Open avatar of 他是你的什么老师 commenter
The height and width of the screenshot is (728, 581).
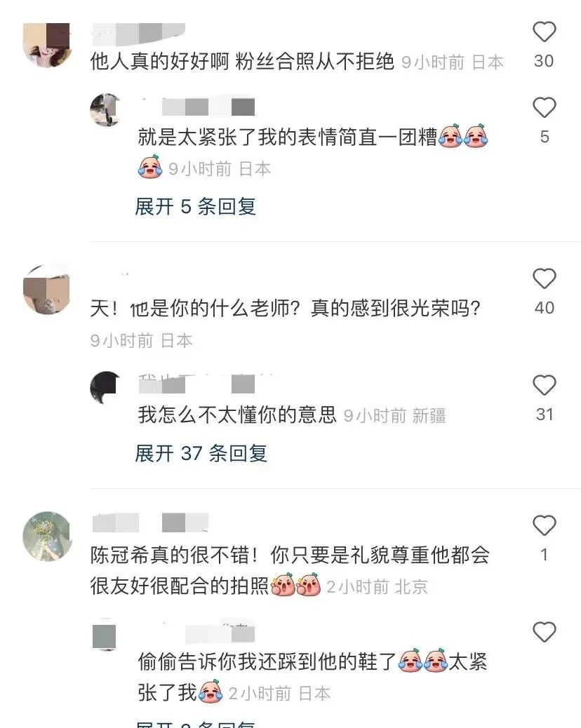pyautogui.click(x=47, y=290)
